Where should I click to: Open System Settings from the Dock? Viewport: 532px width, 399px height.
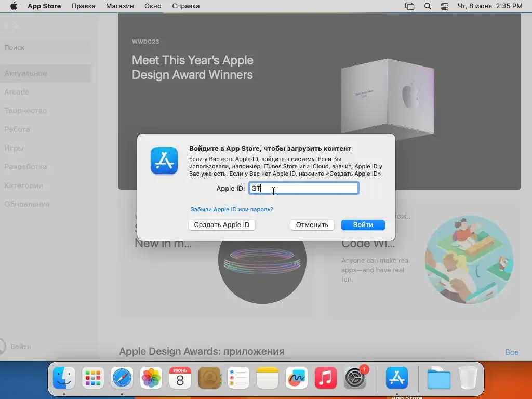355,378
